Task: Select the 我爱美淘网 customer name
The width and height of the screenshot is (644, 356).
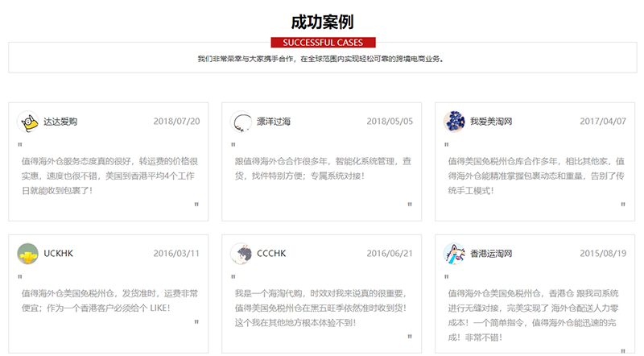Action: click(x=491, y=122)
